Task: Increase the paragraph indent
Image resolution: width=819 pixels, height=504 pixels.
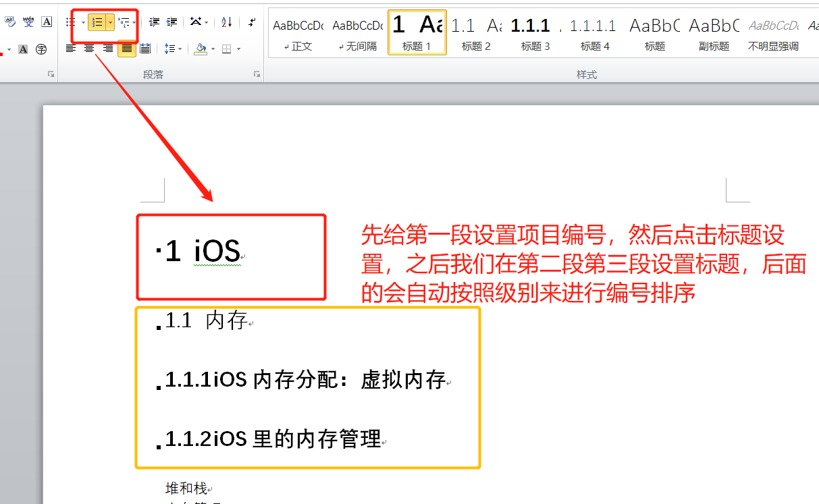Action: (x=172, y=22)
